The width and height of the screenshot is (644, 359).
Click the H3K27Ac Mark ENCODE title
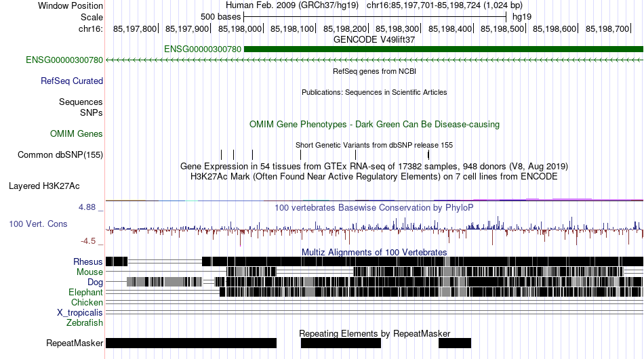[x=374, y=176]
